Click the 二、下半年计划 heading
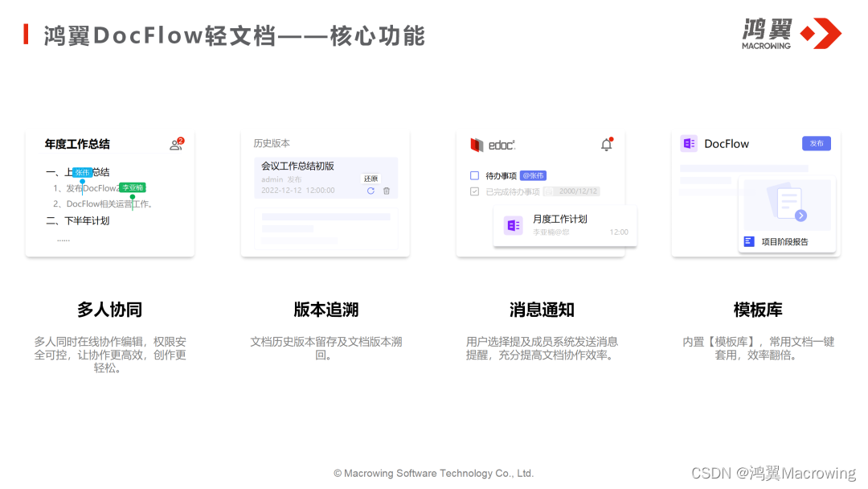 pyautogui.click(x=77, y=220)
